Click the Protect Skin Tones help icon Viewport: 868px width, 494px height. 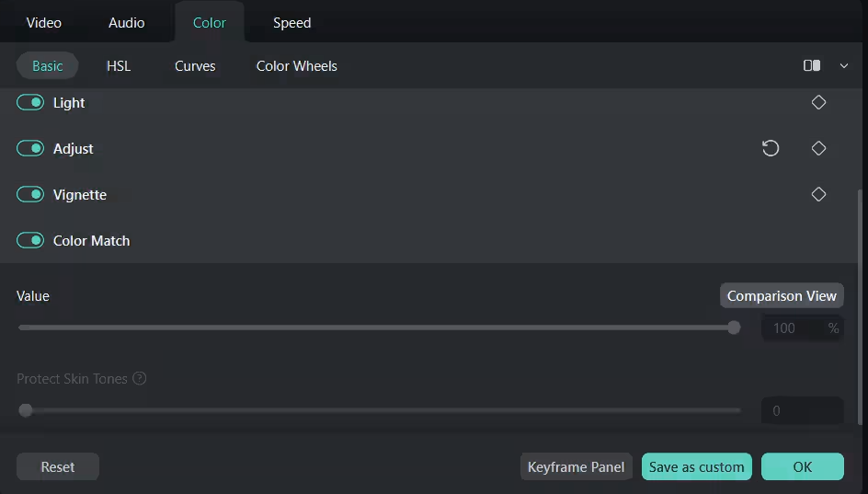point(140,379)
